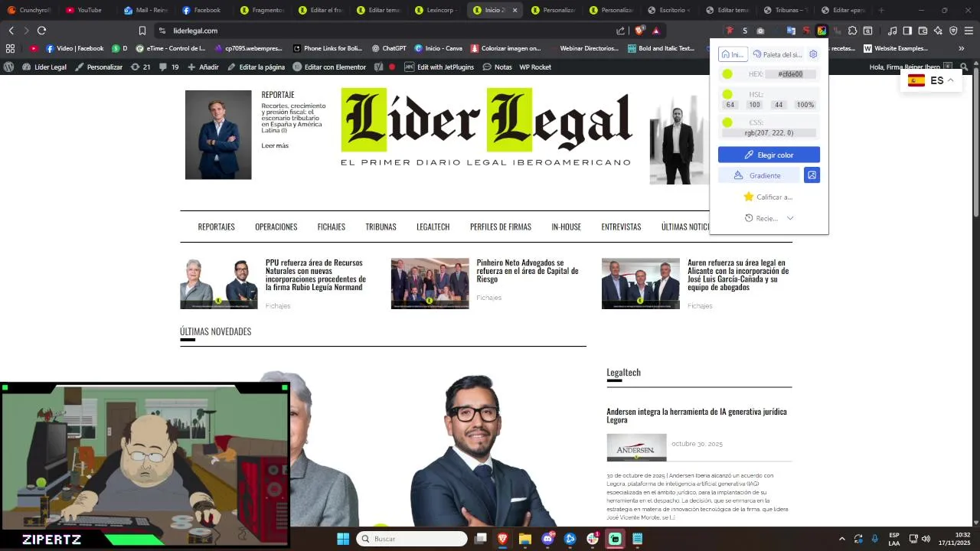Click the Windows taskbar Buscar search box
This screenshot has height=551, width=980.
[x=412, y=539]
